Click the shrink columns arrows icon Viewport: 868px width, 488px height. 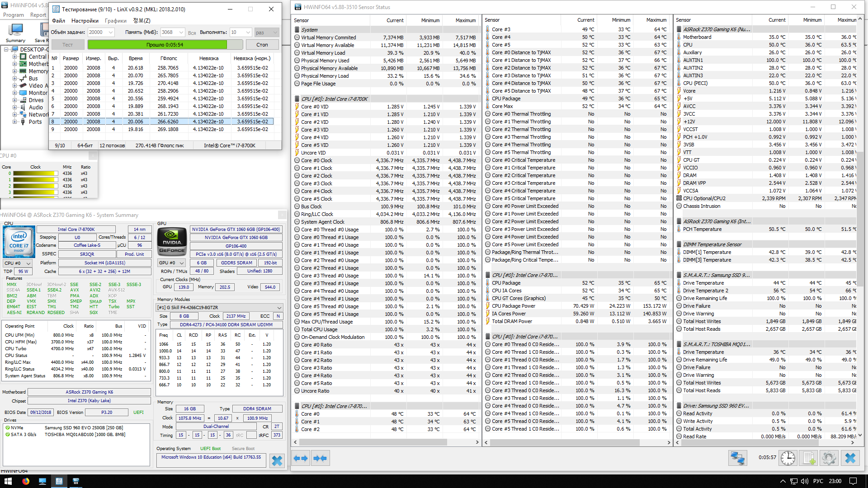[320, 458]
